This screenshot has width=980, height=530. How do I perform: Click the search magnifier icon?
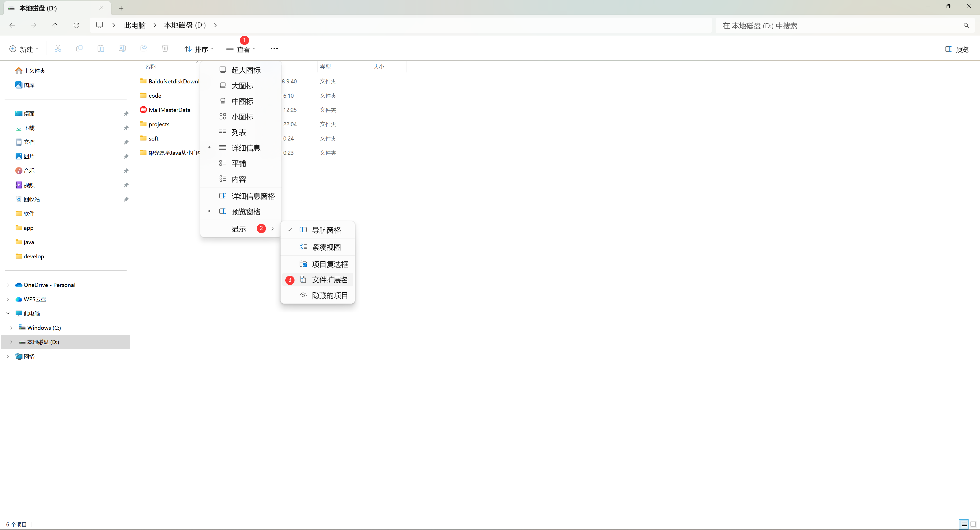pyautogui.click(x=966, y=26)
